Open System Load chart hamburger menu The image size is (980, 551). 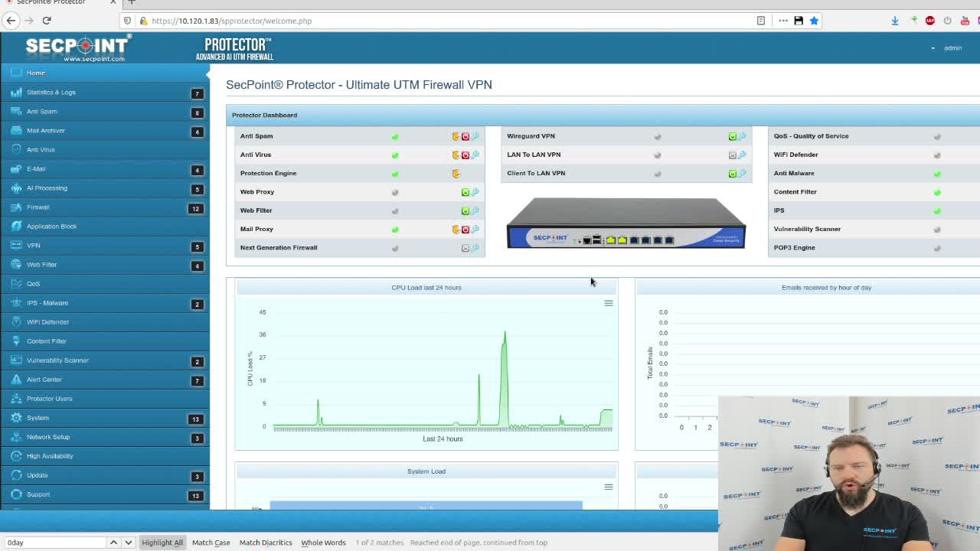[609, 487]
